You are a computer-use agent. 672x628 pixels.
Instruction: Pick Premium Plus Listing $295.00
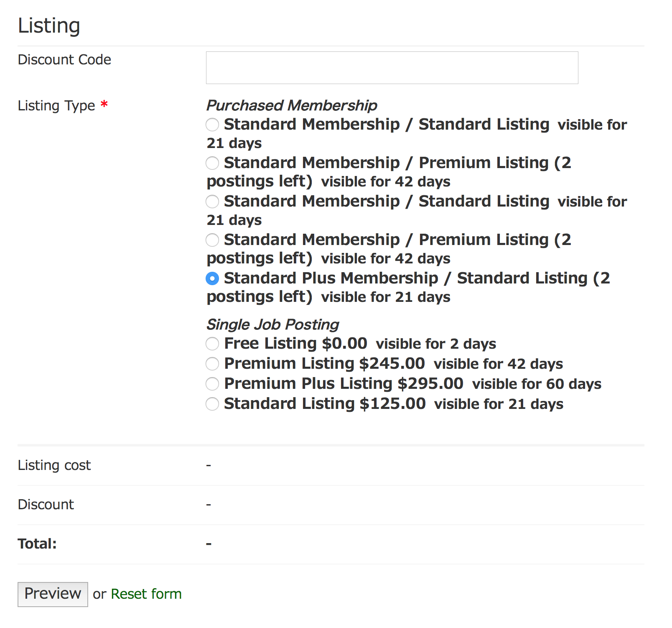(212, 384)
